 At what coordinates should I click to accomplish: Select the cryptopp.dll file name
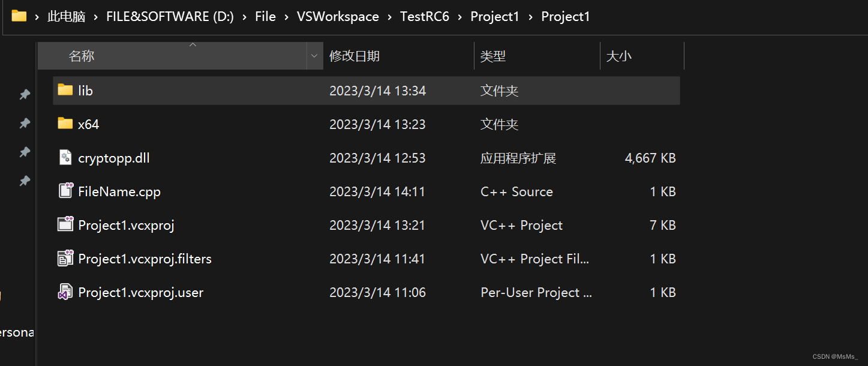[x=114, y=158]
